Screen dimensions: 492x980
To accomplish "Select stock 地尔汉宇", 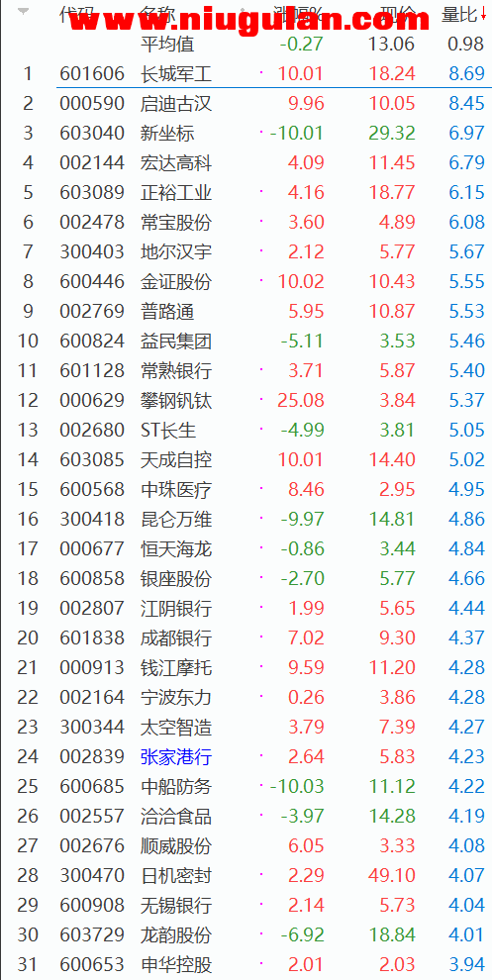I will (176, 251).
